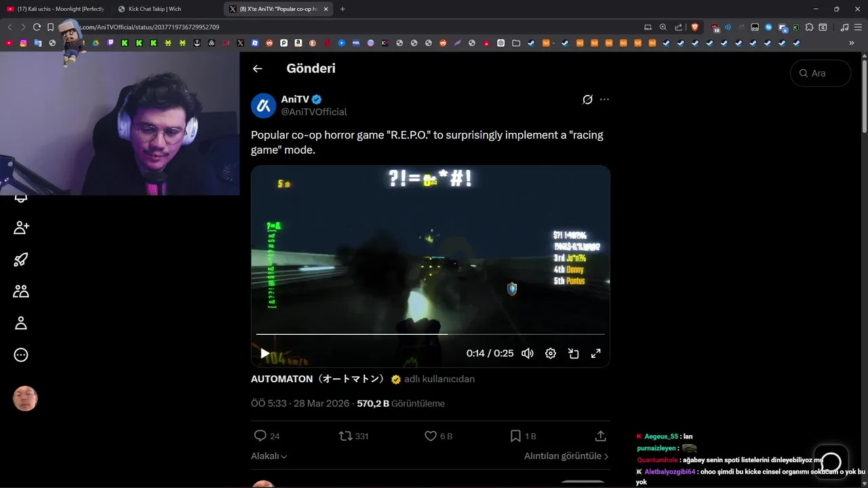Share this page from address bar
868x488 pixels.
tap(679, 27)
